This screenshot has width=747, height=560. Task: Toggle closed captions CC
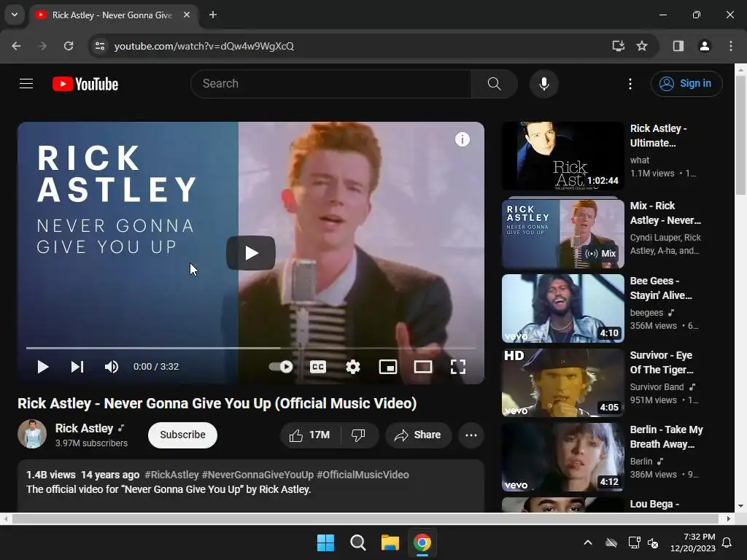pyautogui.click(x=318, y=367)
